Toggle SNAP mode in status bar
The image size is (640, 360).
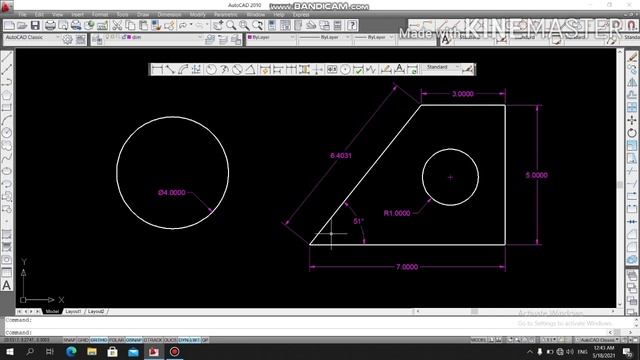point(69,340)
